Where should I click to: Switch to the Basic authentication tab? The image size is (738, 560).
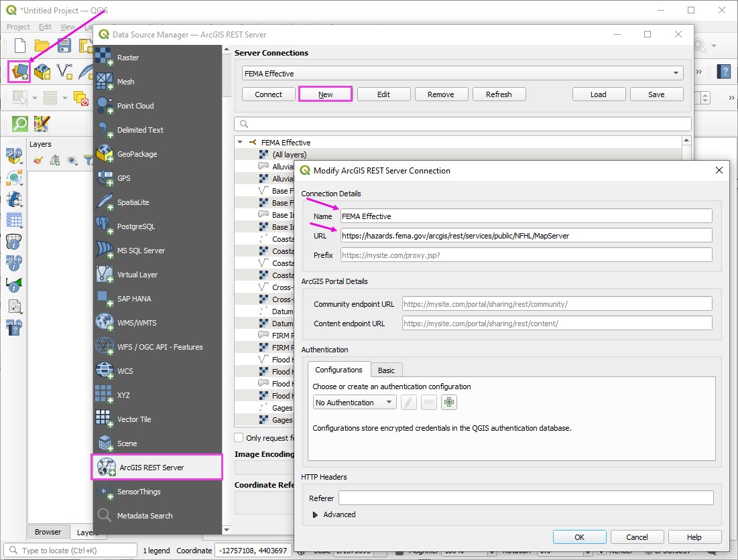click(386, 370)
